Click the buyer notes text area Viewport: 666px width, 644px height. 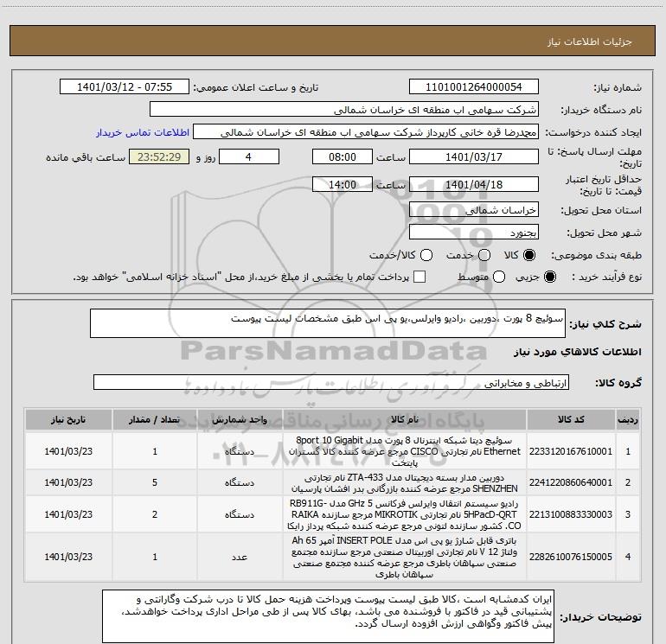coord(328,616)
